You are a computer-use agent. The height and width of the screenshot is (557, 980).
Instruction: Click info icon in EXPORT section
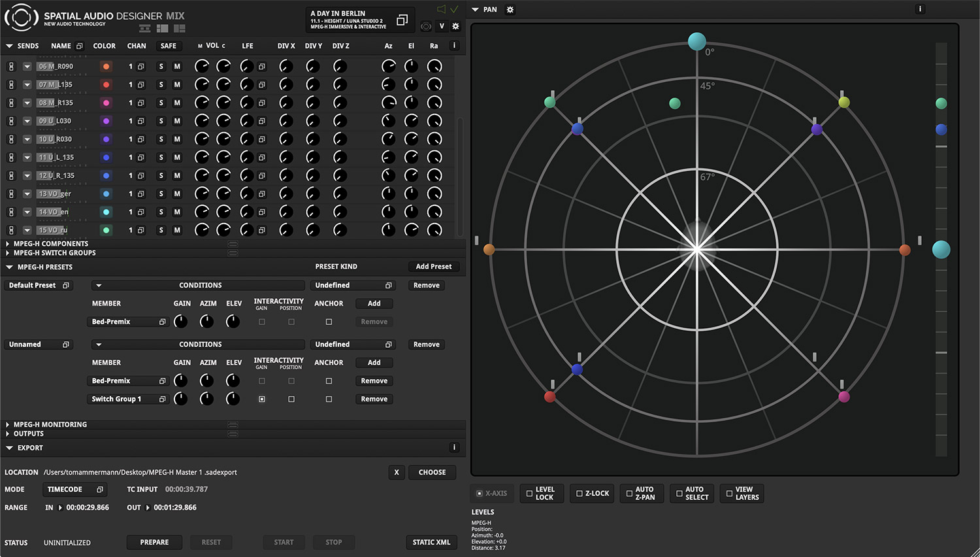tap(454, 448)
